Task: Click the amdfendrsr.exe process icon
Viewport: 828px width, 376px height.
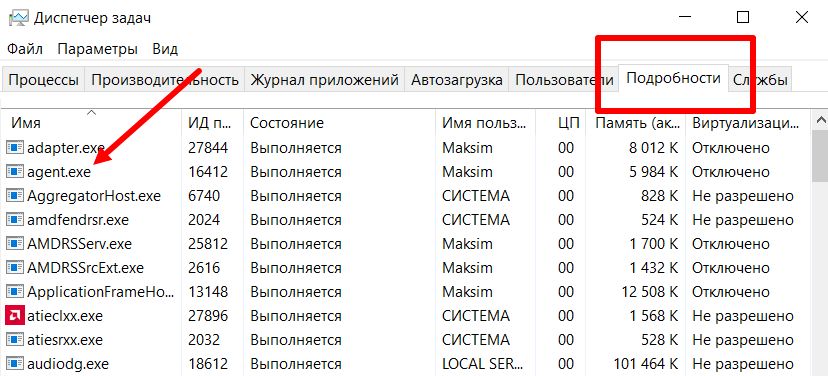Action: pyautogui.click(x=15, y=220)
